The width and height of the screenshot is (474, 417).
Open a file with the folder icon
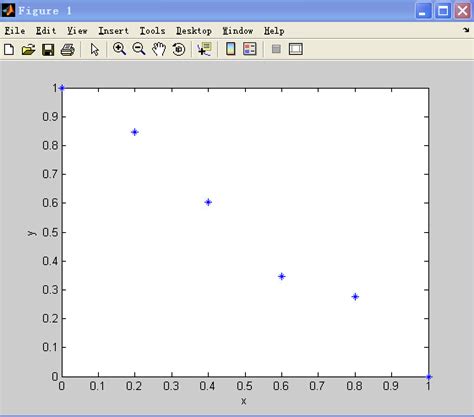[x=29, y=50]
